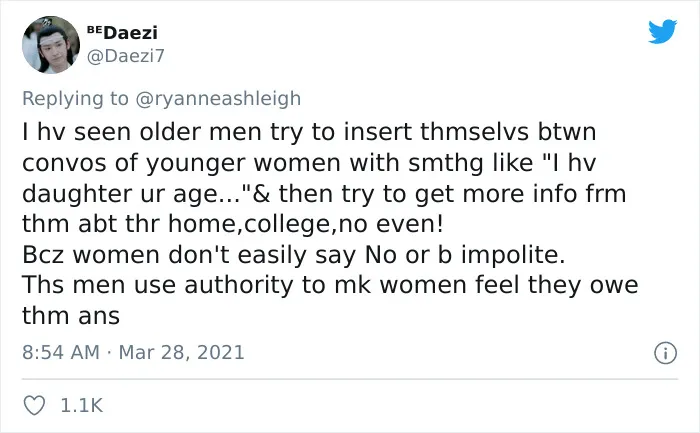Click the Twitter bird logo
The width and height of the screenshot is (700, 433).
tap(662, 31)
